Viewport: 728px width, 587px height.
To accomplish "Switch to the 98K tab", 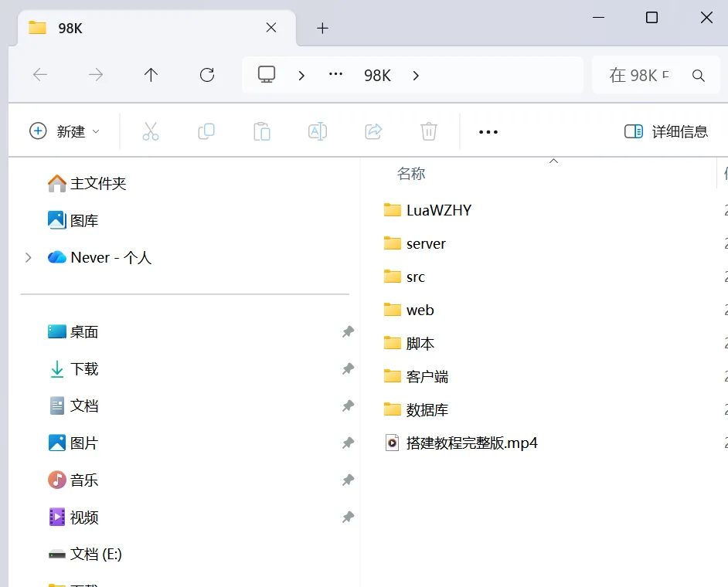I will tap(157, 28).
